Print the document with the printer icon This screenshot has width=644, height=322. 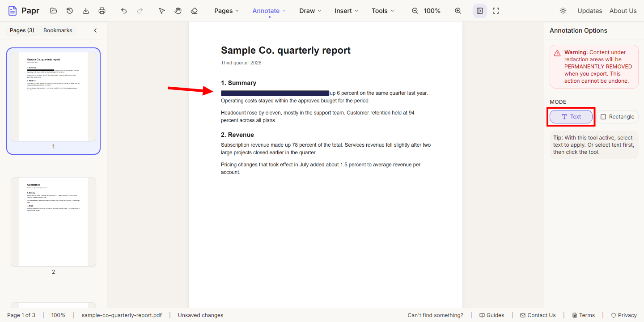pyautogui.click(x=102, y=11)
